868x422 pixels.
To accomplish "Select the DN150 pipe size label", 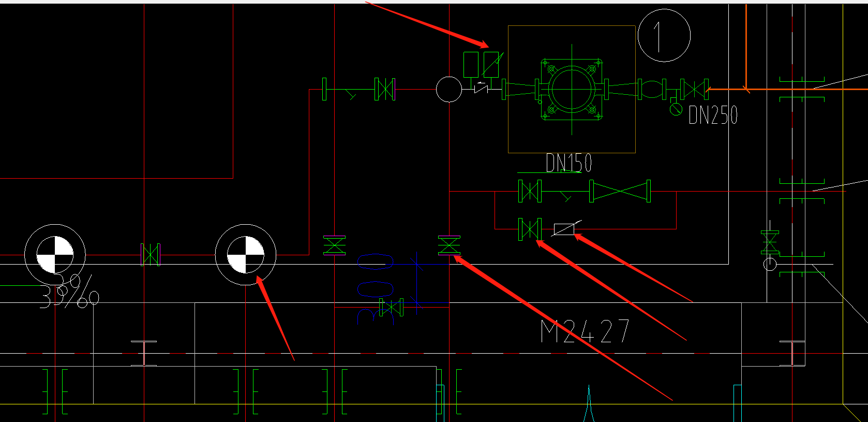I will (568, 163).
